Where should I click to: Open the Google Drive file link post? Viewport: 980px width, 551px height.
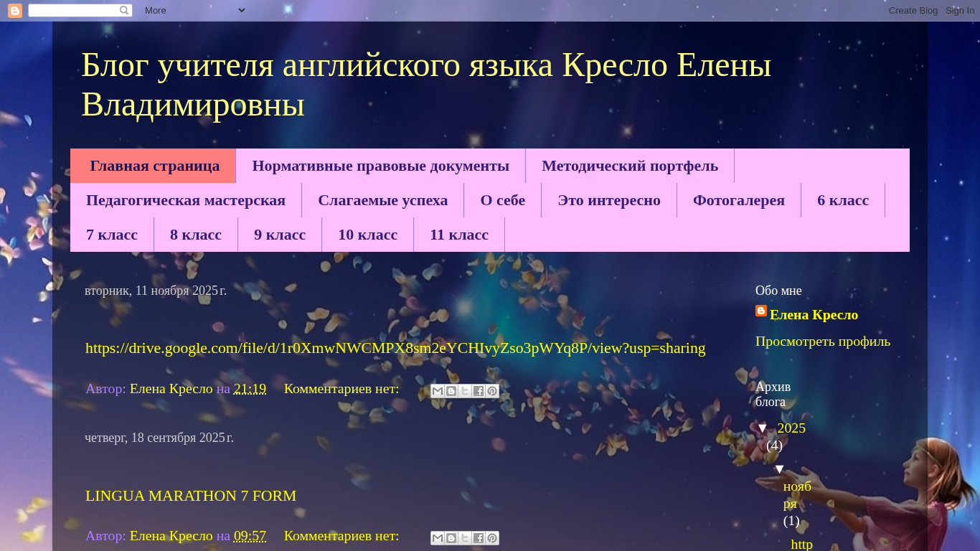click(395, 348)
